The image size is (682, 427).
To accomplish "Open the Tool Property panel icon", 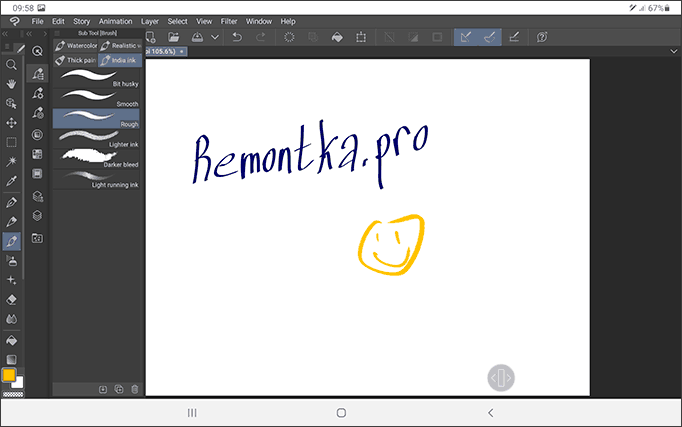I will click(x=37, y=93).
